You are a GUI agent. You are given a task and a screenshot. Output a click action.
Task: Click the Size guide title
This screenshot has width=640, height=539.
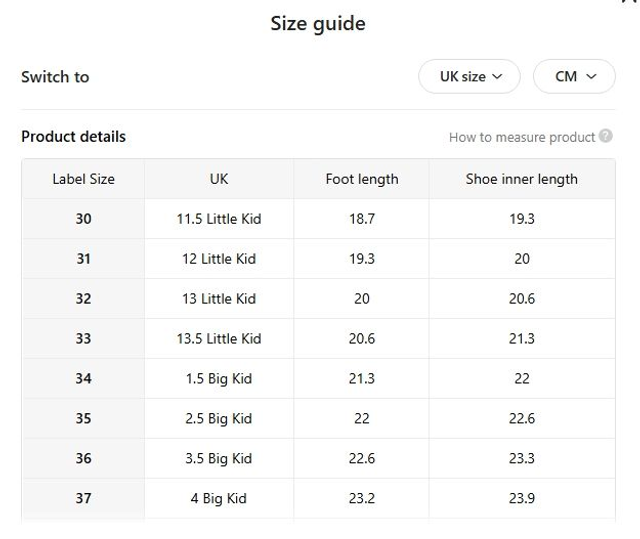point(318,24)
